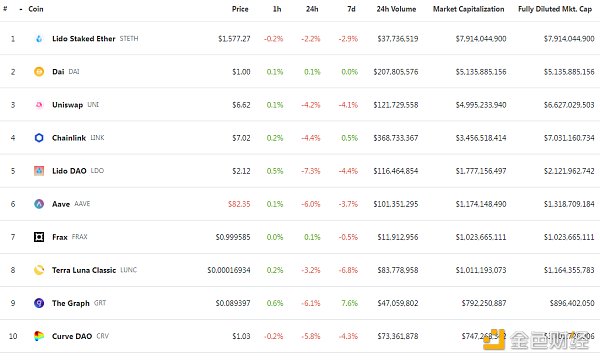Open the Curve DAO coin link
Image resolution: width=600 pixels, height=361 pixels.
click(72, 336)
